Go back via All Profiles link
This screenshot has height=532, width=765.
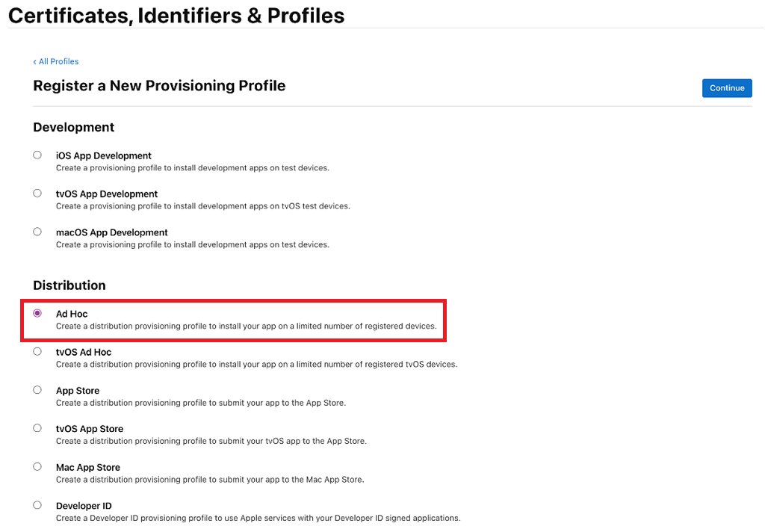tap(55, 61)
